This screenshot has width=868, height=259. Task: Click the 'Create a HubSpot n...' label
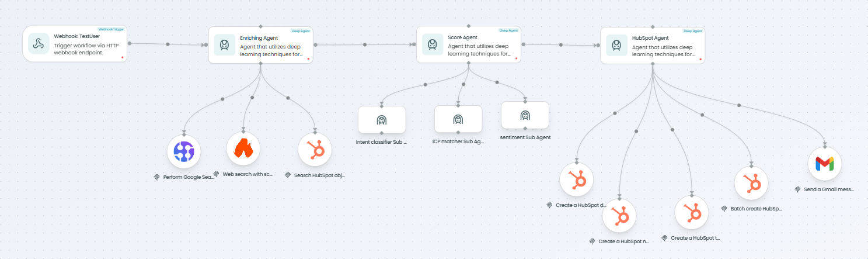[x=624, y=241]
